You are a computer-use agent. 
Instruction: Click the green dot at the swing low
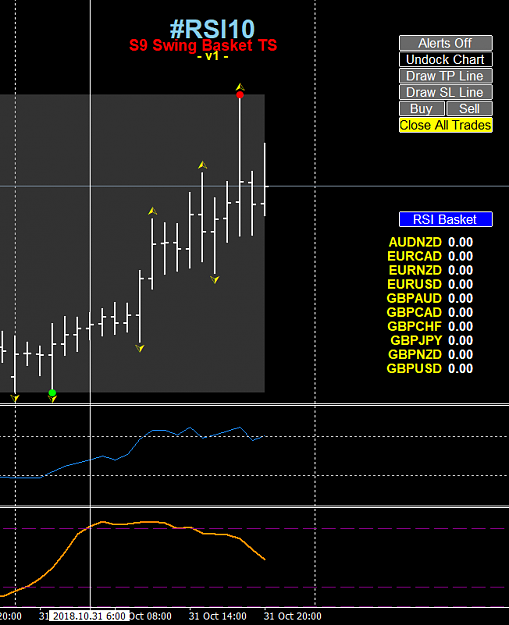coord(52,393)
